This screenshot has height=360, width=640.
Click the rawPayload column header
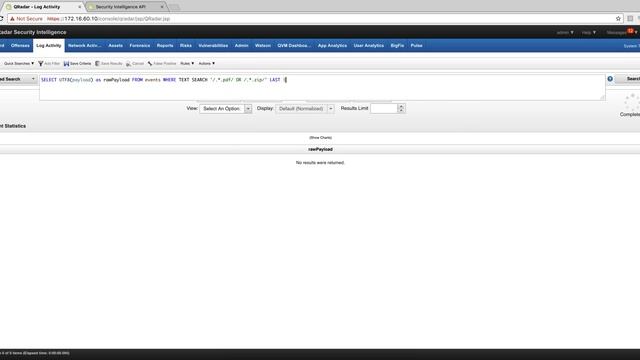click(320, 149)
